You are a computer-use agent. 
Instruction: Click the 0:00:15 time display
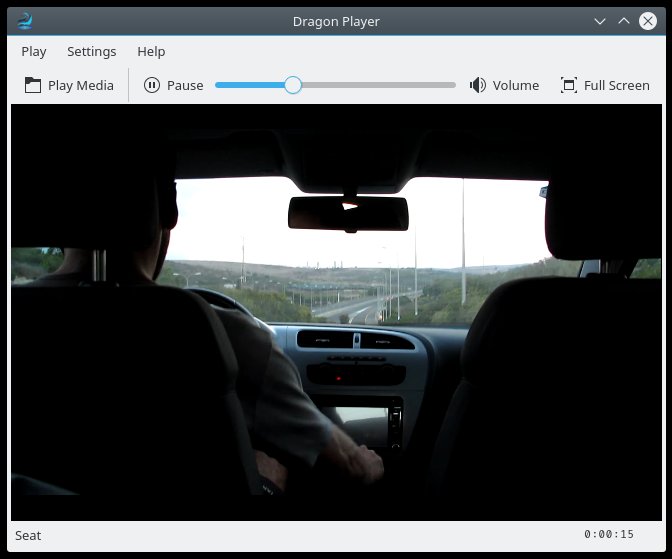(609, 535)
